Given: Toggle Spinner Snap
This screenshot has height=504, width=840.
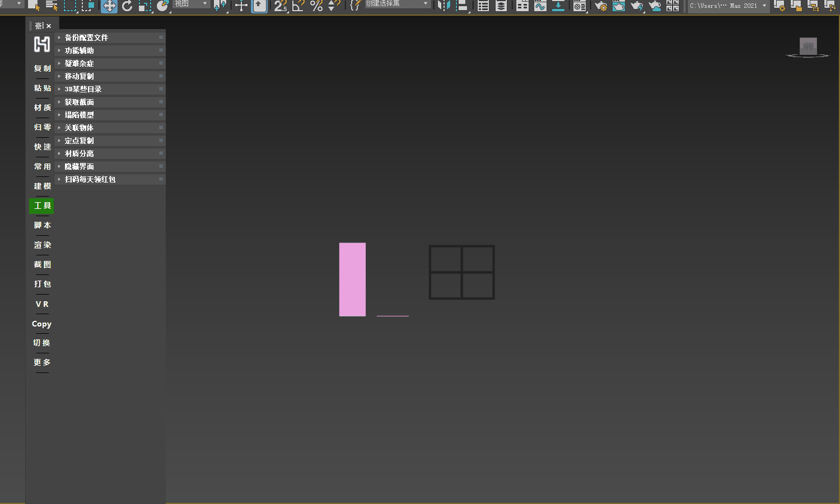Looking at the screenshot, I should [334, 6].
